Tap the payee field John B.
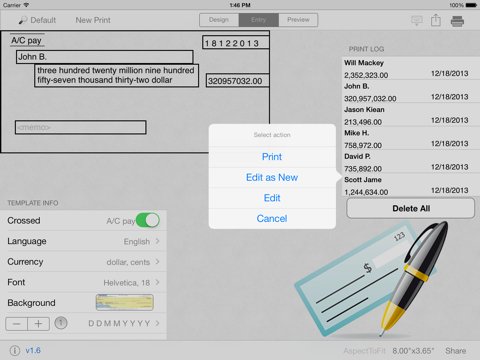The image size is (480, 360). click(105, 57)
